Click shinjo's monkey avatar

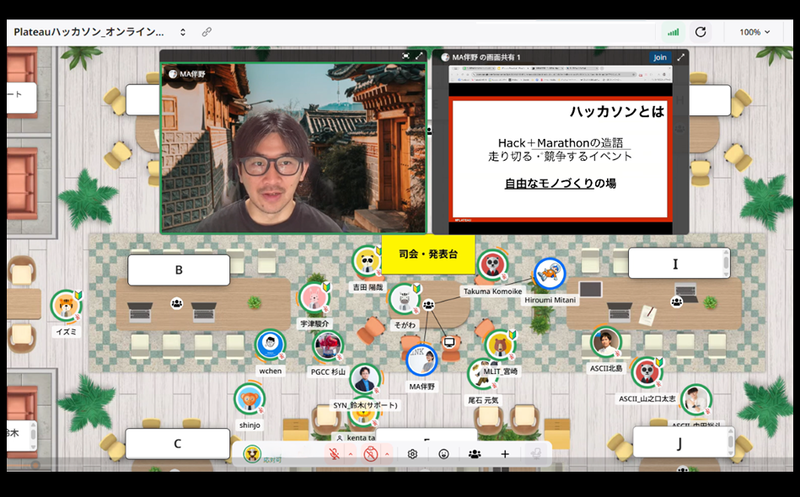[x=249, y=399]
